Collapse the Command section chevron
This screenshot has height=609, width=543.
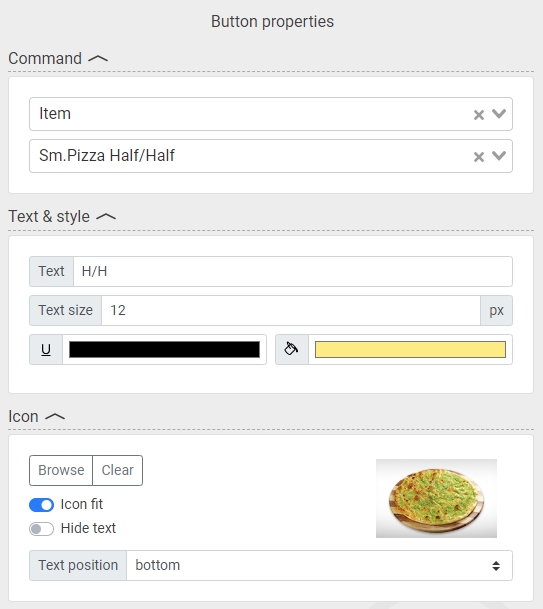98,59
